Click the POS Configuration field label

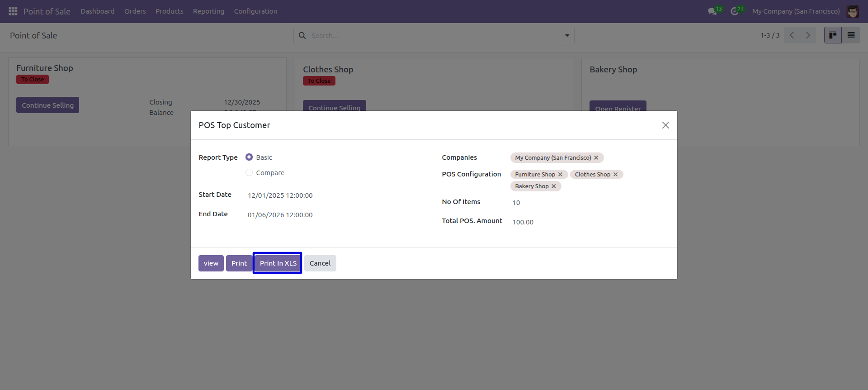(x=472, y=174)
